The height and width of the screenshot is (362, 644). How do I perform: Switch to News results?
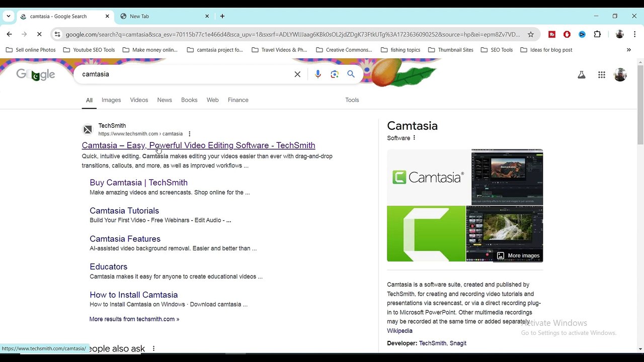pos(165,100)
